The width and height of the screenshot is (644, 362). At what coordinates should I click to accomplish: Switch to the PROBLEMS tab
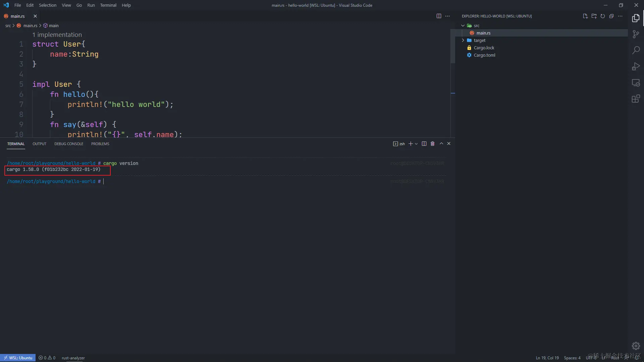100,144
